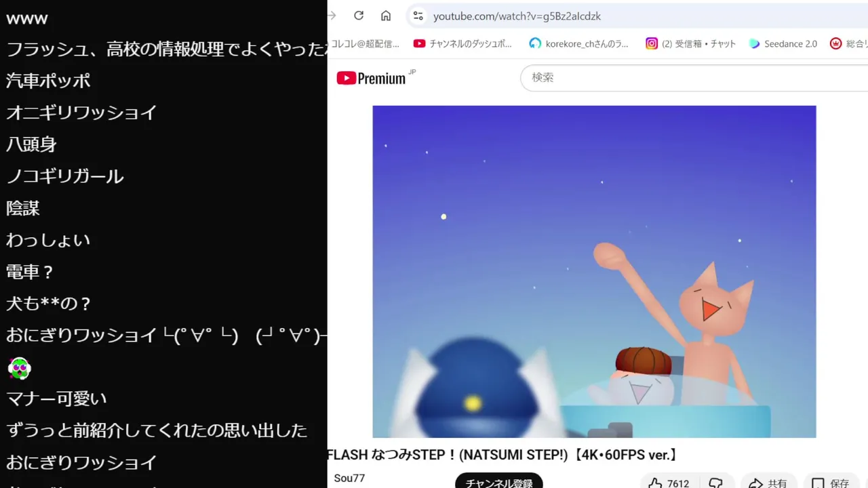The height and width of the screenshot is (488, 868).
Task: Select chat comment 八頭身
Action: click(31, 144)
